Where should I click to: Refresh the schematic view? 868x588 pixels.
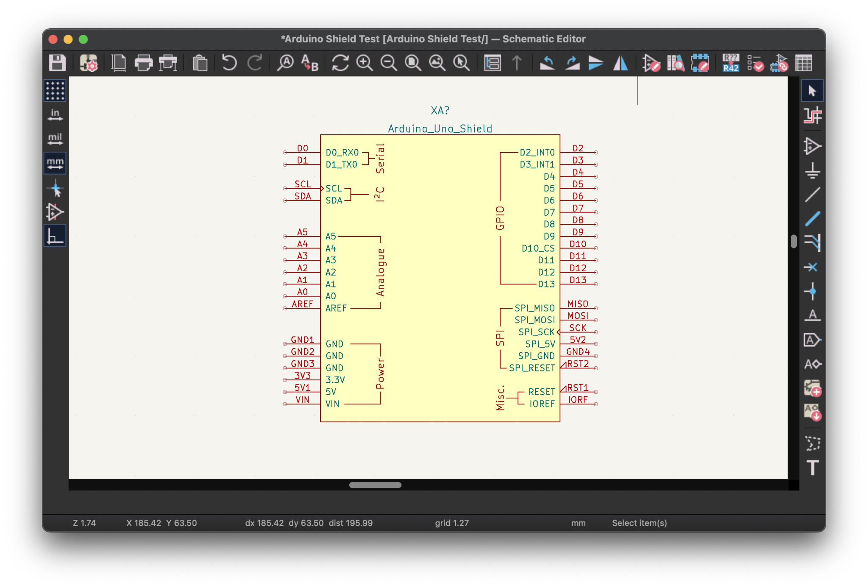pos(340,63)
